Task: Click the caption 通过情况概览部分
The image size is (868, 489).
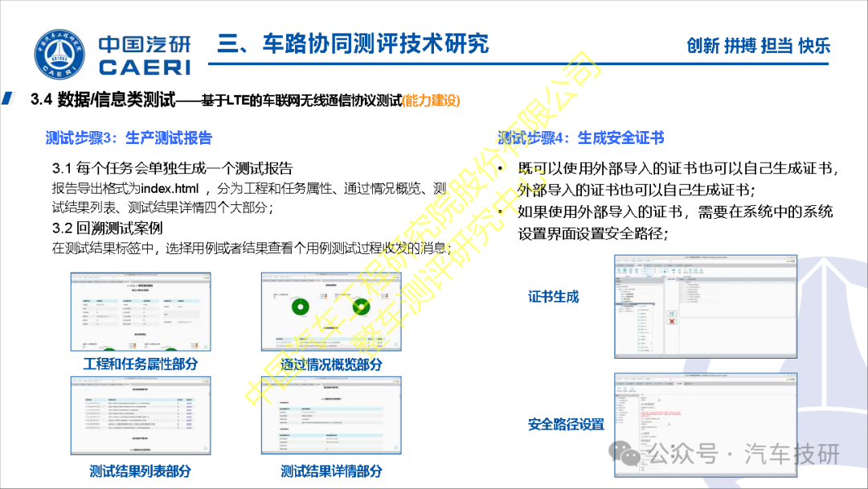Action: (x=331, y=364)
